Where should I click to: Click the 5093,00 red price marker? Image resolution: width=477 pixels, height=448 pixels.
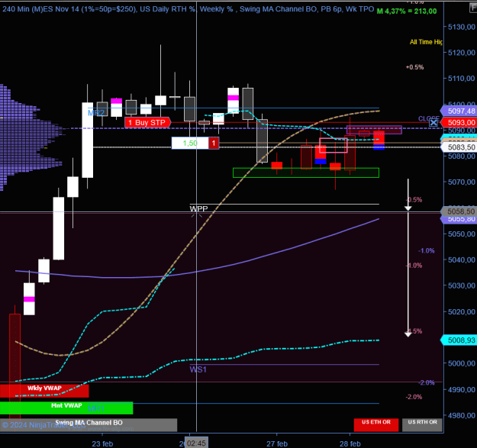pos(459,123)
